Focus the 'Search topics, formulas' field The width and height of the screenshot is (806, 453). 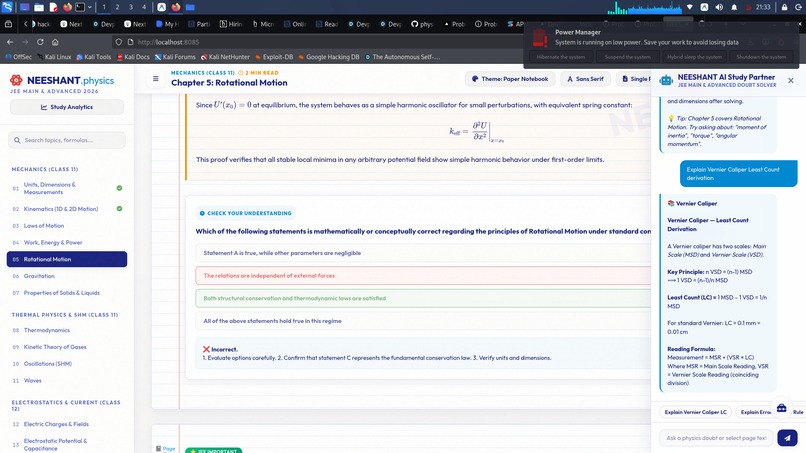tap(67, 140)
